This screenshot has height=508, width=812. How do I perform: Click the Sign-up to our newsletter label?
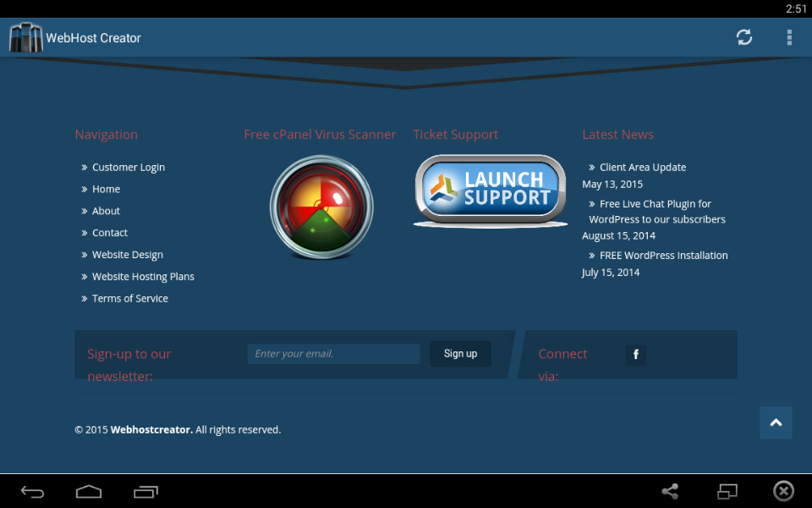[x=129, y=365]
